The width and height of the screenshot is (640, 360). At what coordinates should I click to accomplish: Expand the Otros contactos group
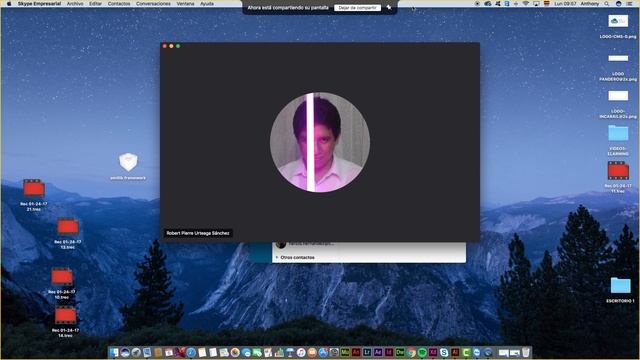tap(298, 258)
